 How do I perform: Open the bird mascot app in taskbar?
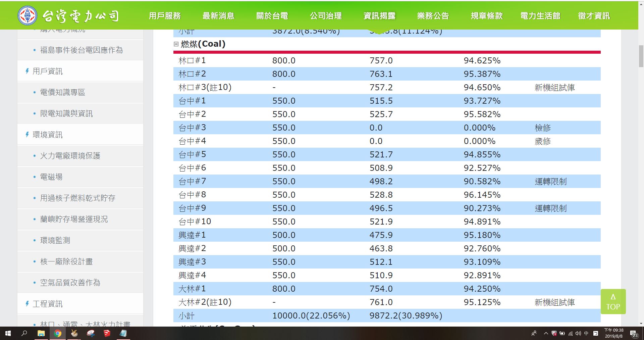coord(74,333)
